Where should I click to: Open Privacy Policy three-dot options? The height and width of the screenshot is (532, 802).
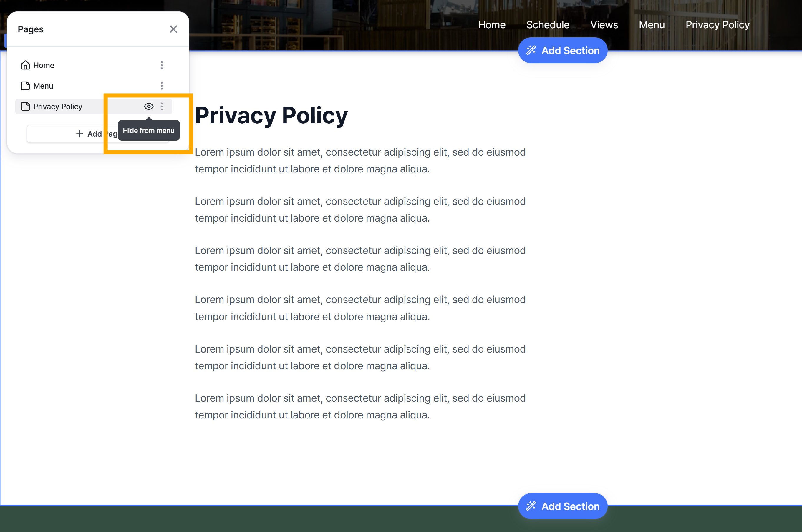[162, 107]
